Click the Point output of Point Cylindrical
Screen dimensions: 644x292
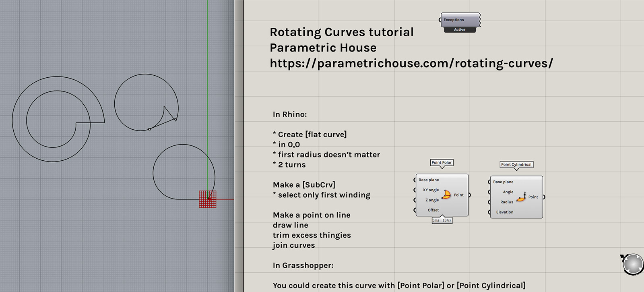coord(534,197)
